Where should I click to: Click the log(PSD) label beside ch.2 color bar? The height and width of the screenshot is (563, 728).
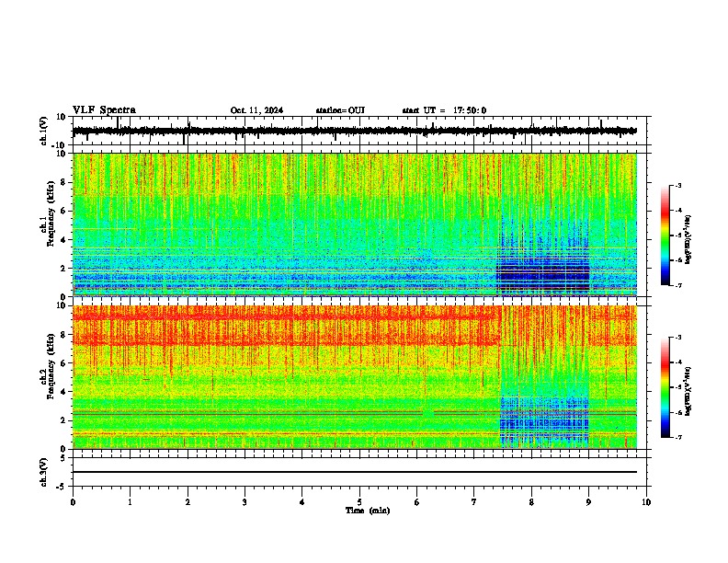pyautogui.click(x=688, y=391)
